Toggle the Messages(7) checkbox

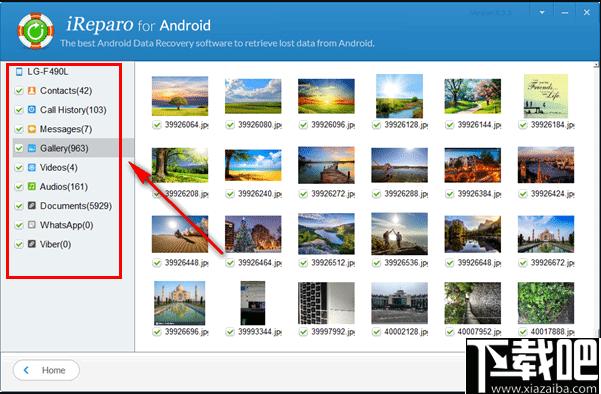click(19, 129)
